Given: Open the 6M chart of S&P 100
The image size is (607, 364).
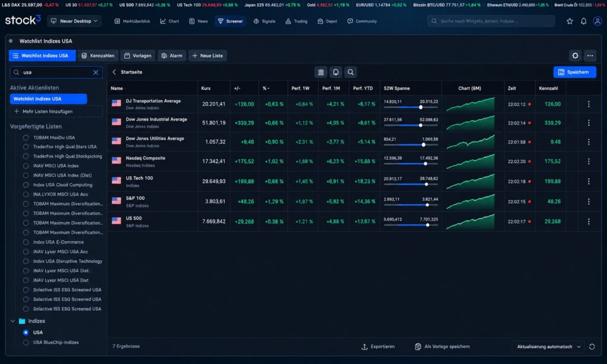Looking at the screenshot, I should coord(470,202).
